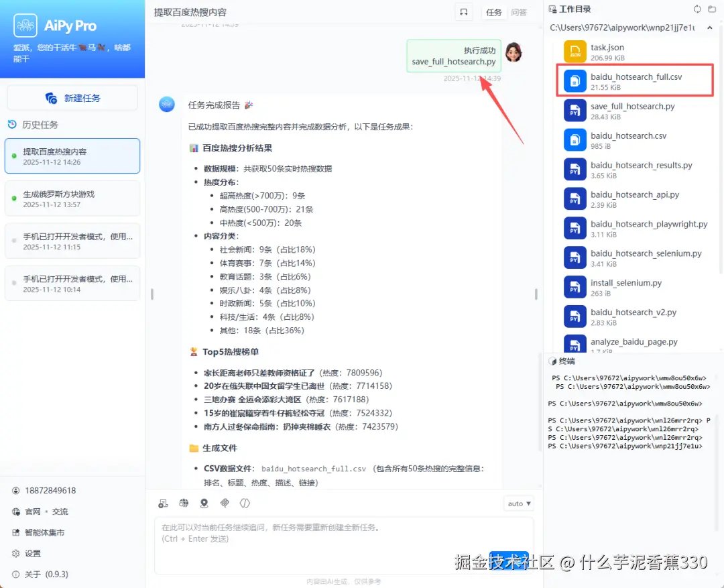Open working directory folder icon

tap(712, 9)
